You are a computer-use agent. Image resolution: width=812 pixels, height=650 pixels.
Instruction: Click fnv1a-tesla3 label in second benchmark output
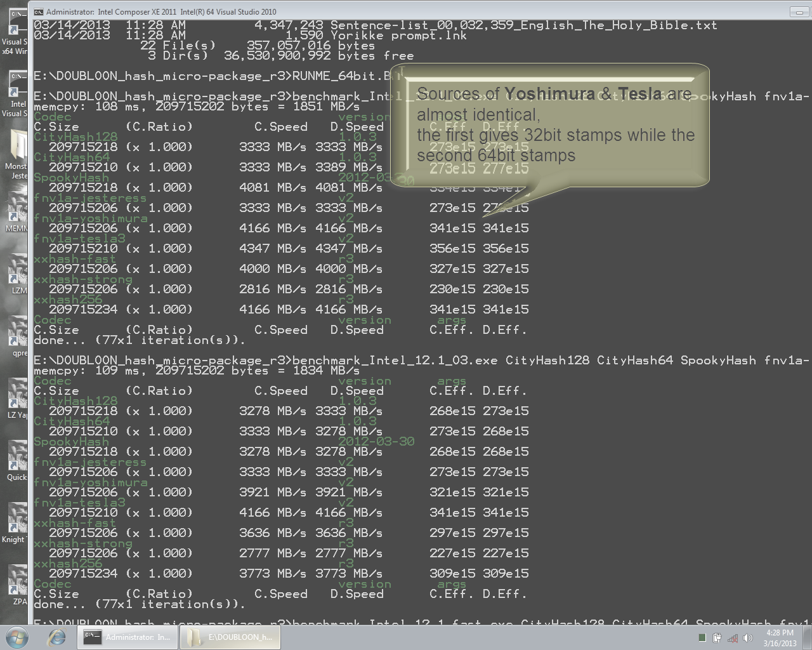(79, 503)
